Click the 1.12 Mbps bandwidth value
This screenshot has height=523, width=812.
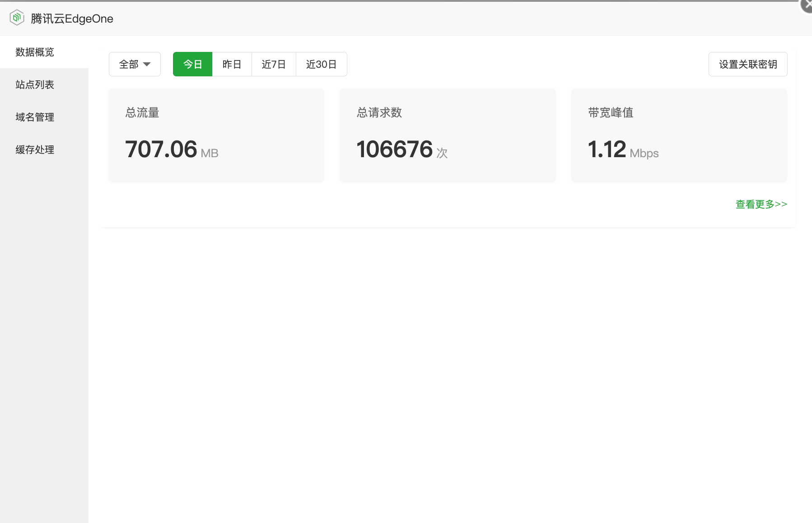(x=623, y=150)
